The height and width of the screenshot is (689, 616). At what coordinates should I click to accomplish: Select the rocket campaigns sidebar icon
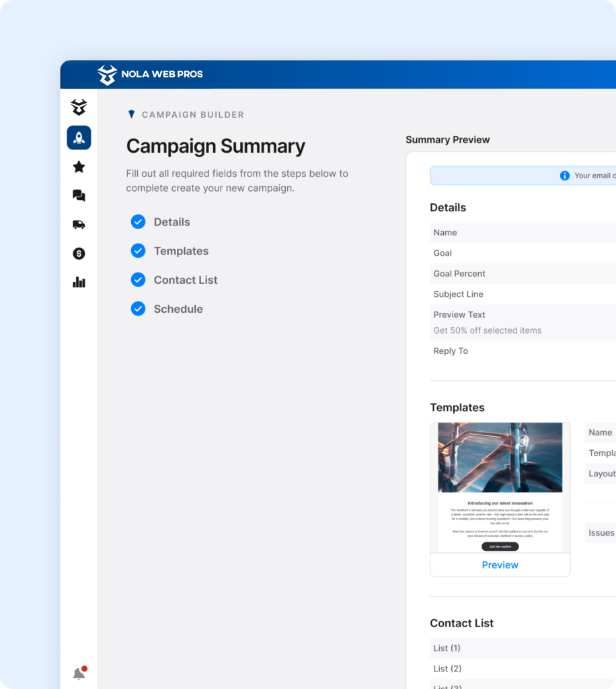[79, 138]
